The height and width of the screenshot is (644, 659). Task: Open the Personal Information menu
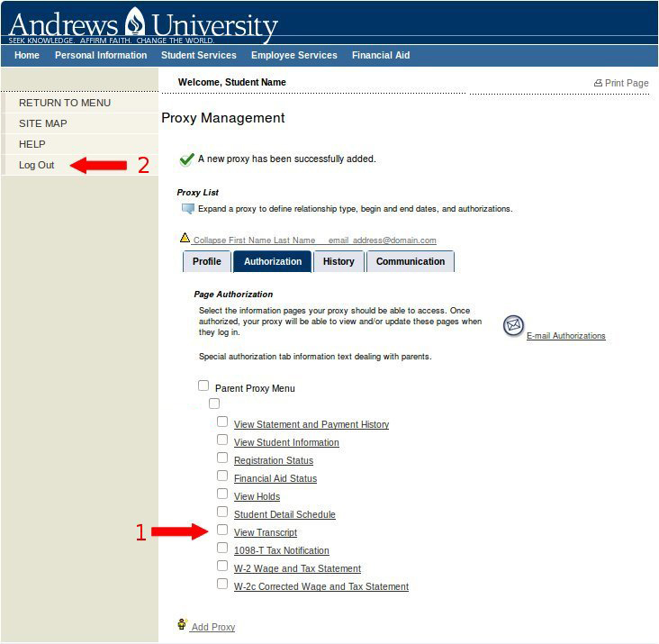101,55
